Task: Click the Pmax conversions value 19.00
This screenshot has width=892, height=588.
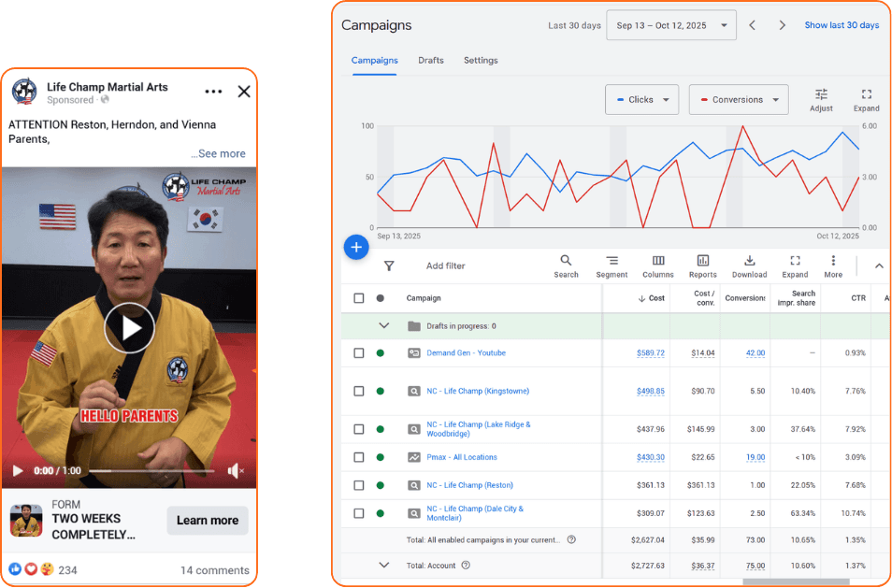Action: tap(755, 457)
